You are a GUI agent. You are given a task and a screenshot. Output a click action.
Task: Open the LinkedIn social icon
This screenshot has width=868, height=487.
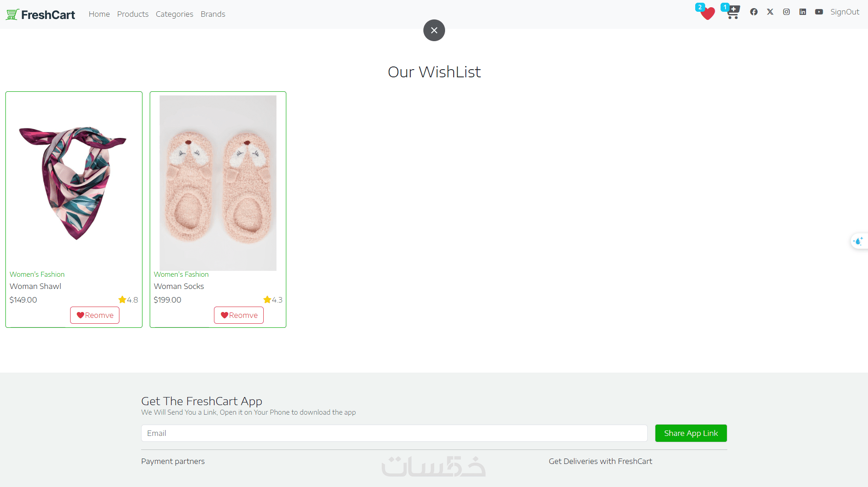(x=802, y=12)
